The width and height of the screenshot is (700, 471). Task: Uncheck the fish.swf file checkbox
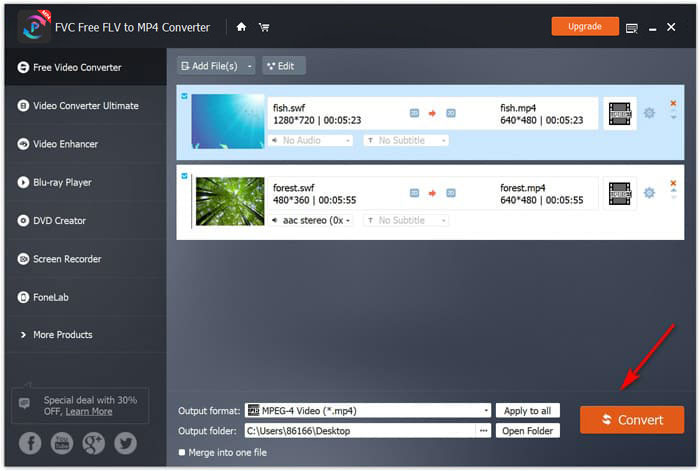pyautogui.click(x=184, y=96)
